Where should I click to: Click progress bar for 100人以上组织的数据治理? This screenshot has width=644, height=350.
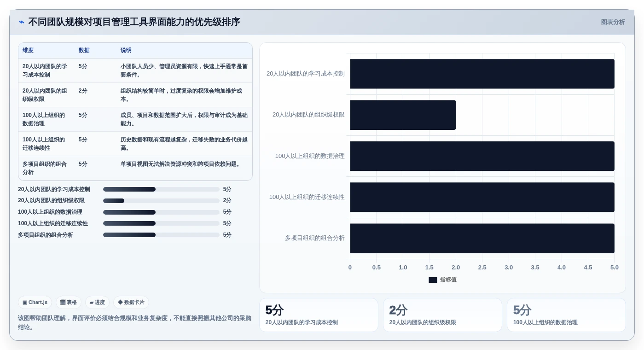point(161,212)
